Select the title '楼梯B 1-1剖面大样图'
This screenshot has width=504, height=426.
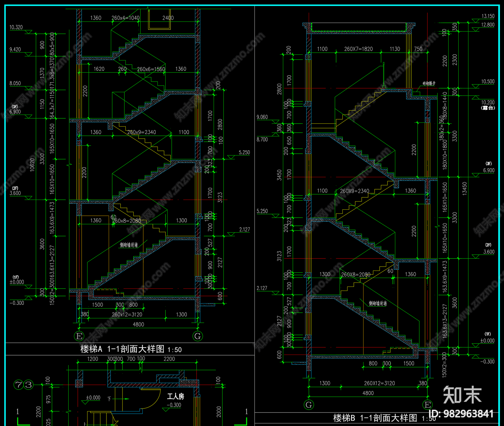[x=375, y=418]
